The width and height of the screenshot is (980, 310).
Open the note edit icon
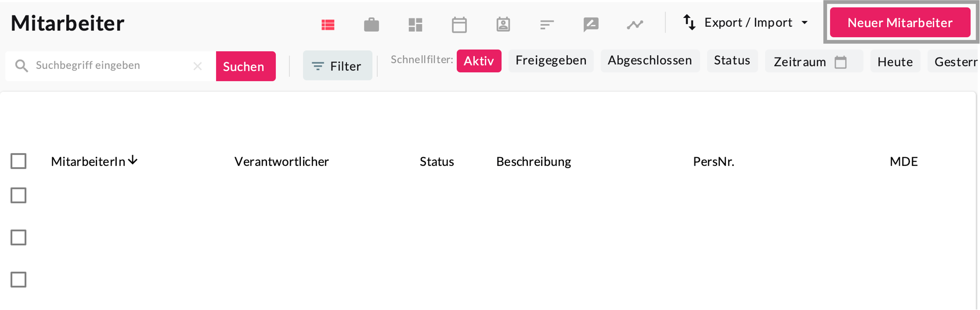[x=591, y=25]
